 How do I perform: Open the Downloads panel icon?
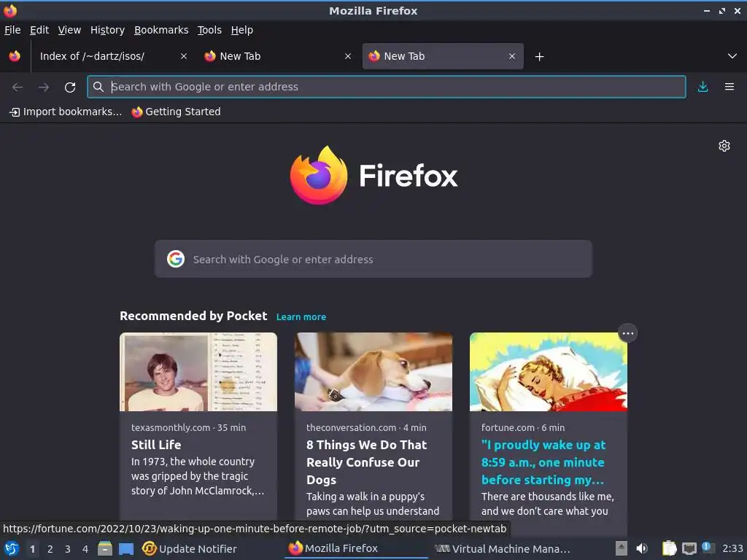tap(703, 87)
